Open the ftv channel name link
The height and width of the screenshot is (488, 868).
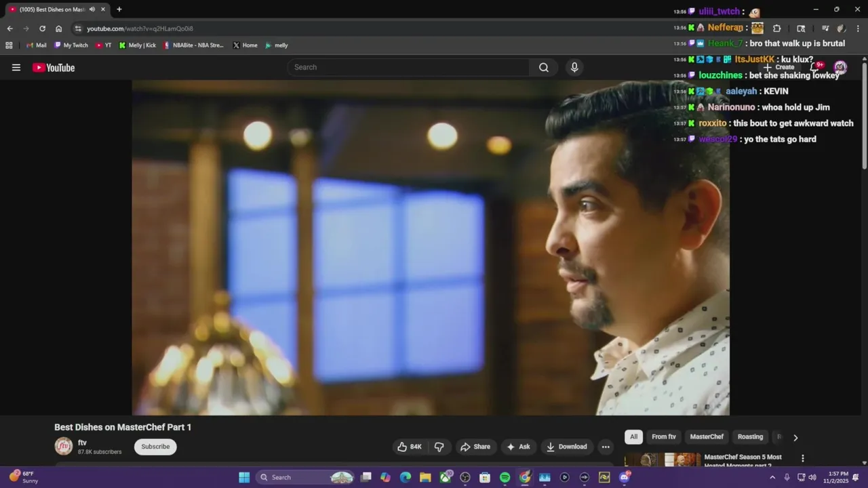point(82,443)
